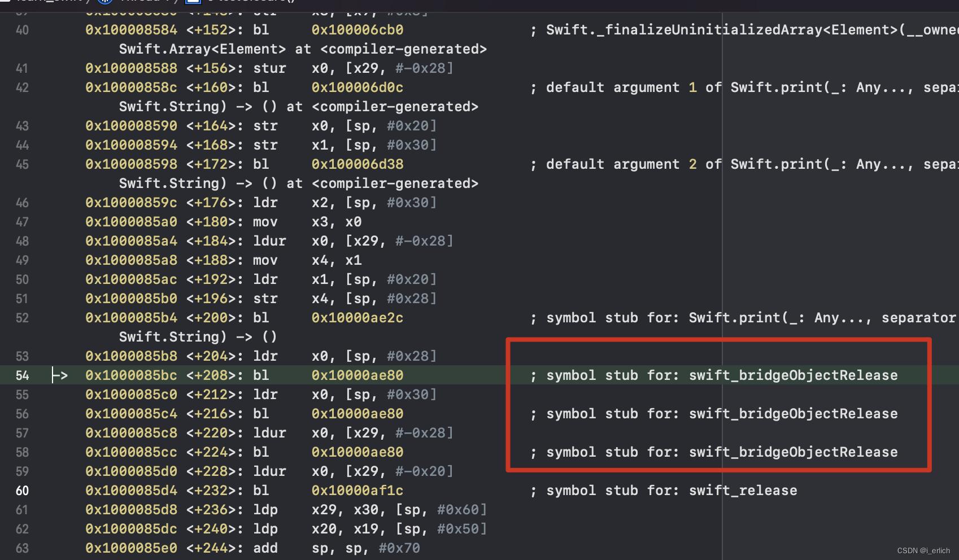Select address 0x1000085bc on the current line
959x560 pixels.
click(131, 375)
